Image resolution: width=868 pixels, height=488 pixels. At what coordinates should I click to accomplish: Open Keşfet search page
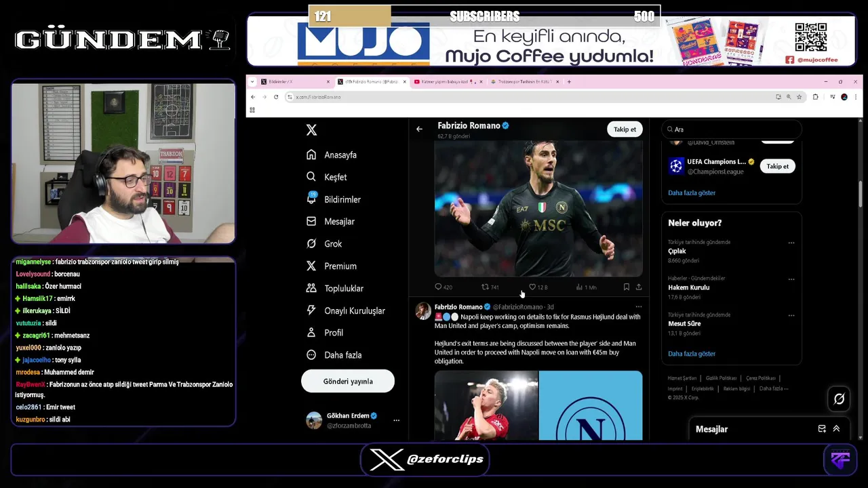(326, 177)
